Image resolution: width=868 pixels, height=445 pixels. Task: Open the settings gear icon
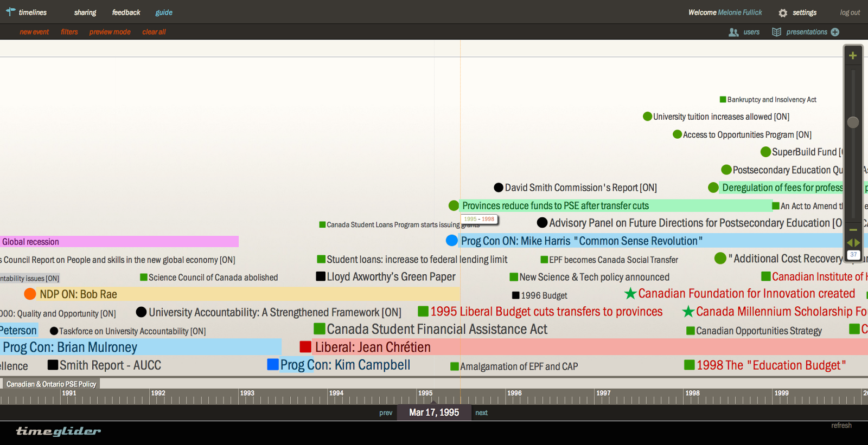point(783,12)
